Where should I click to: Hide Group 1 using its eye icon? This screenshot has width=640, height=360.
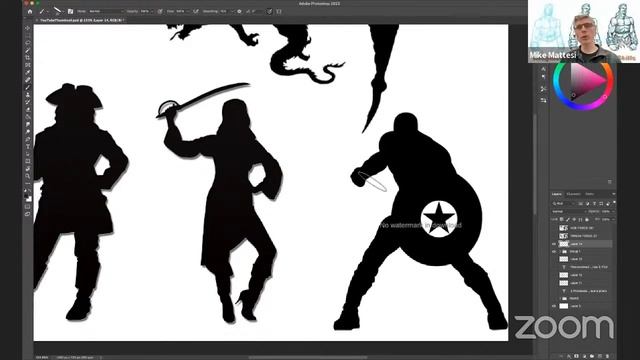pyautogui.click(x=554, y=251)
